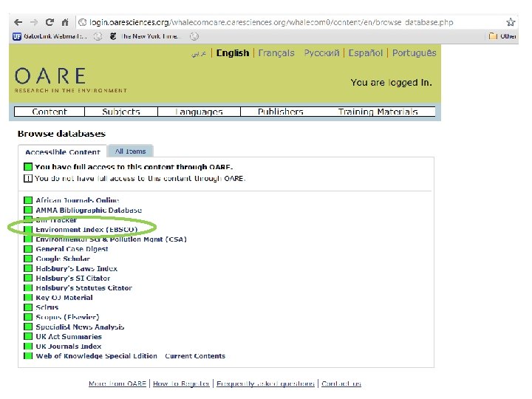The width and height of the screenshot is (532, 399).
Task: Open How to Register footer link
Action: tap(181, 383)
